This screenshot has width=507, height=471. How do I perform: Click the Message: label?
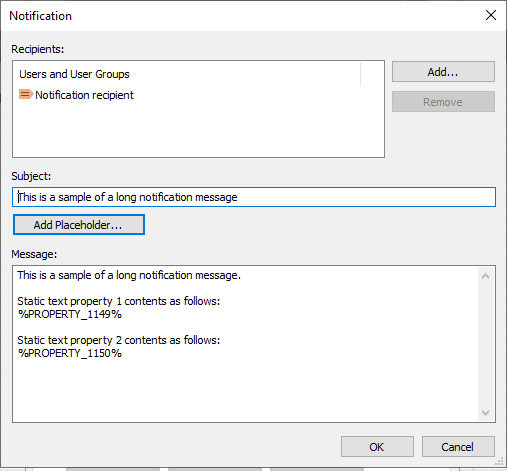34,254
